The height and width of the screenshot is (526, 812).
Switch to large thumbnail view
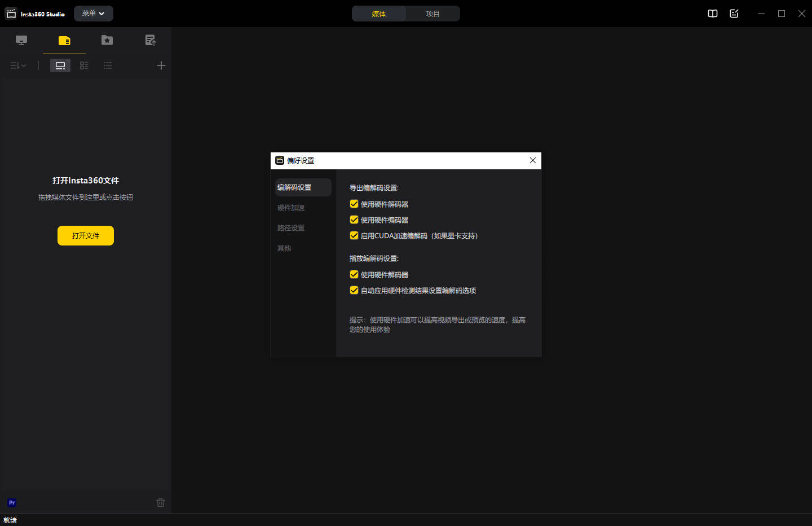[60, 65]
